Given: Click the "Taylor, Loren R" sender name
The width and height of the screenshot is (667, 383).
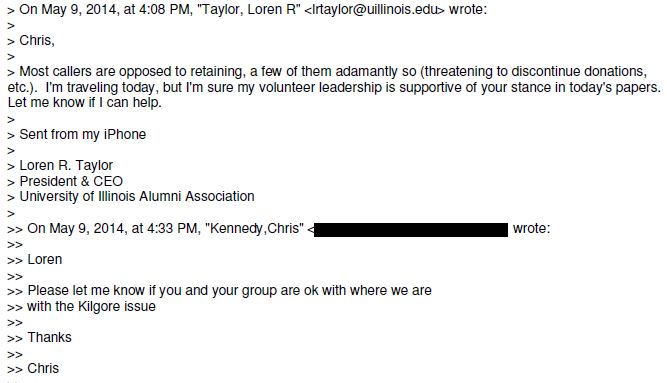Looking at the screenshot, I should tap(250, 9).
